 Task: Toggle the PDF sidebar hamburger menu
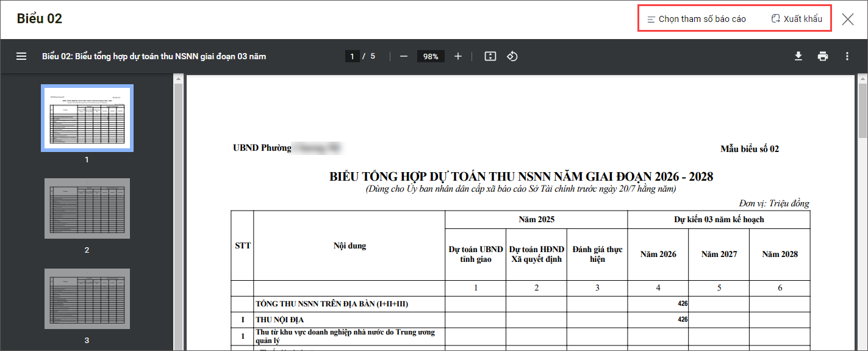click(x=21, y=56)
